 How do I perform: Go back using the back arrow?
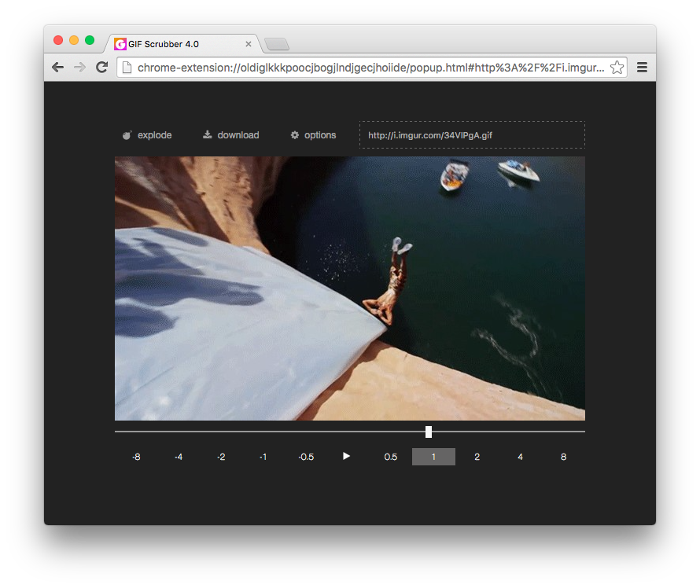tap(57, 68)
